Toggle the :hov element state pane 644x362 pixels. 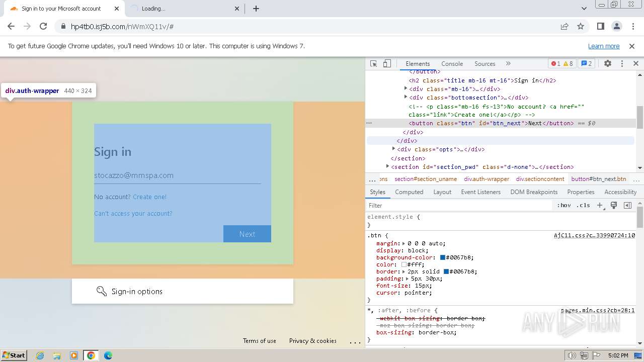pos(564,205)
